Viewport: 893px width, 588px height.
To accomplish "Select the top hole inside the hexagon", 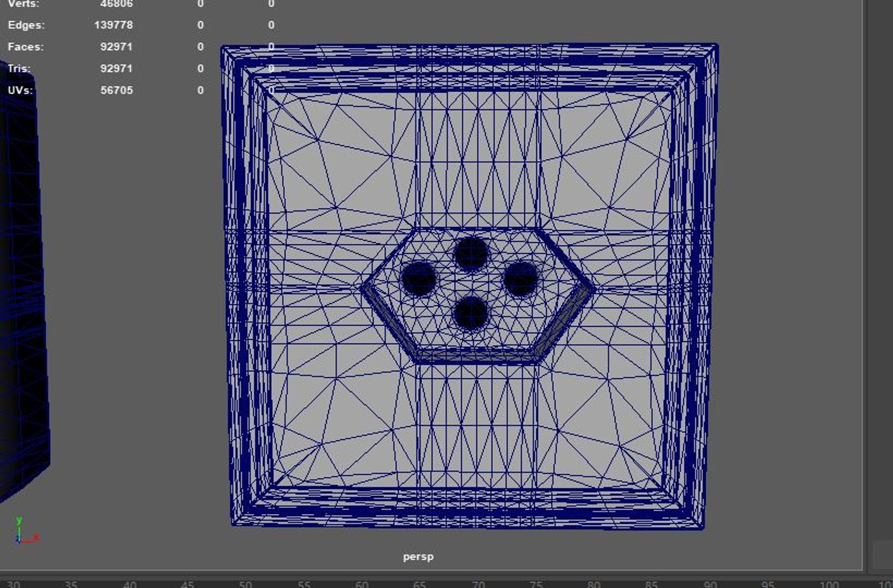I will point(471,254).
